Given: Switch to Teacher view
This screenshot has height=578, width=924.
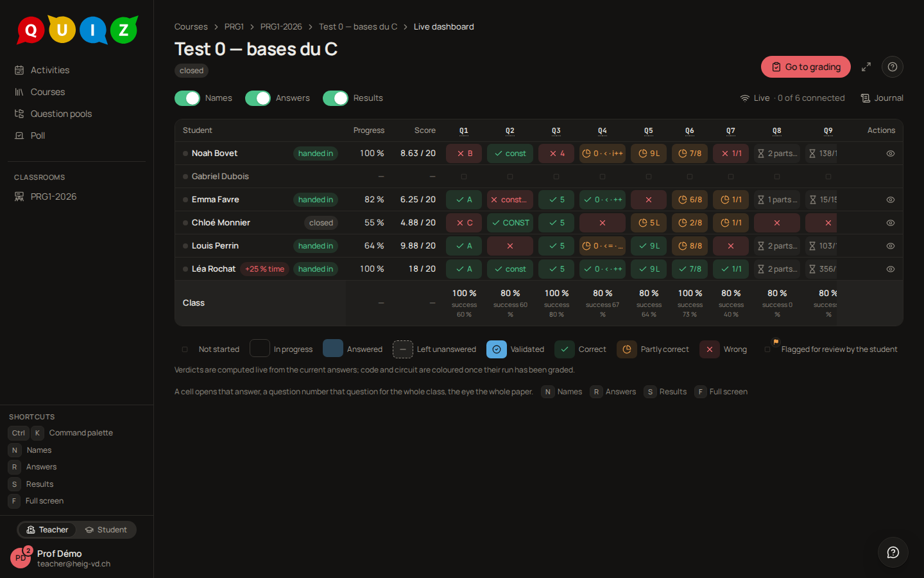Looking at the screenshot, I should [x=47, y=530].
